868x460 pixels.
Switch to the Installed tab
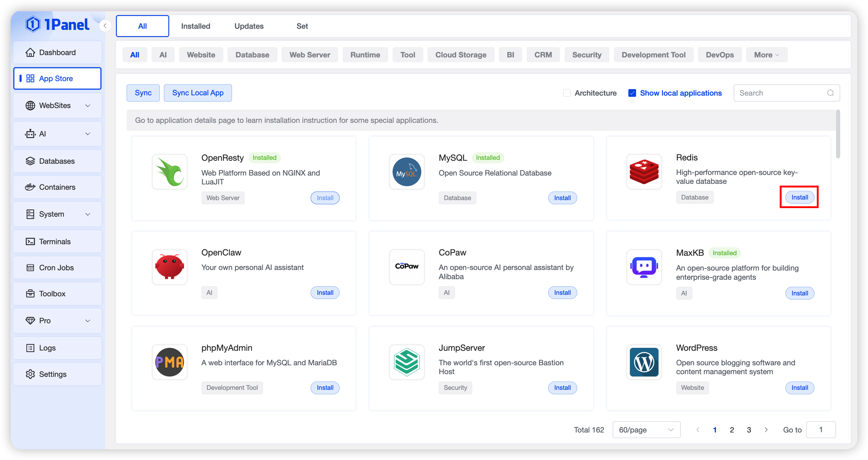click(x=196, y=26)
